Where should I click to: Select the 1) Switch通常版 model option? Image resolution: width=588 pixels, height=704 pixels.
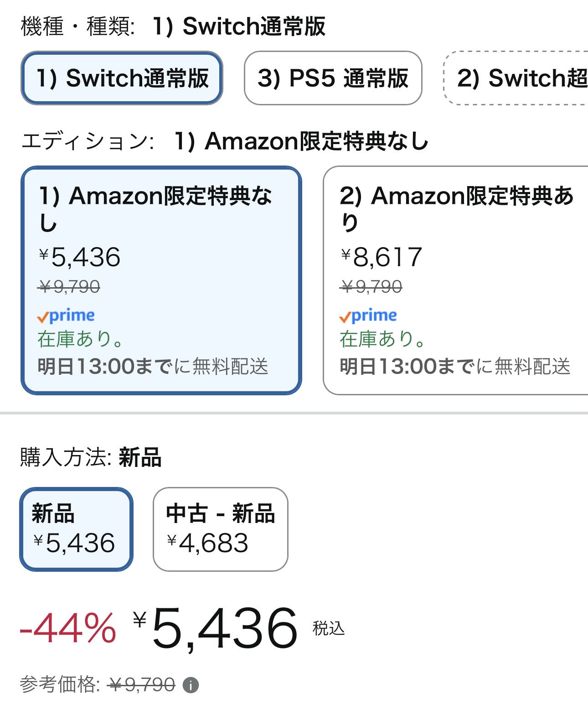point(122,78)
